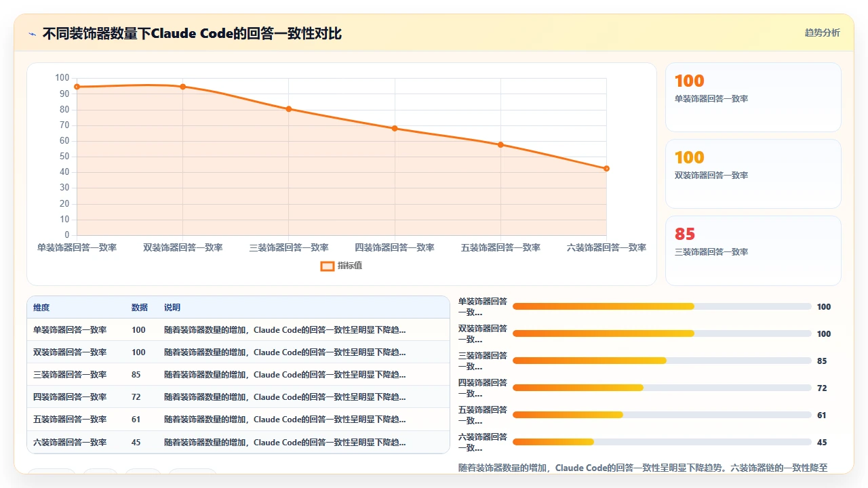This screenshot has height=488, width=868.
Task: Click the 六装饰器回答一致 progress bar showing 45
Action: pyautogui.click(x=662, y=442)
